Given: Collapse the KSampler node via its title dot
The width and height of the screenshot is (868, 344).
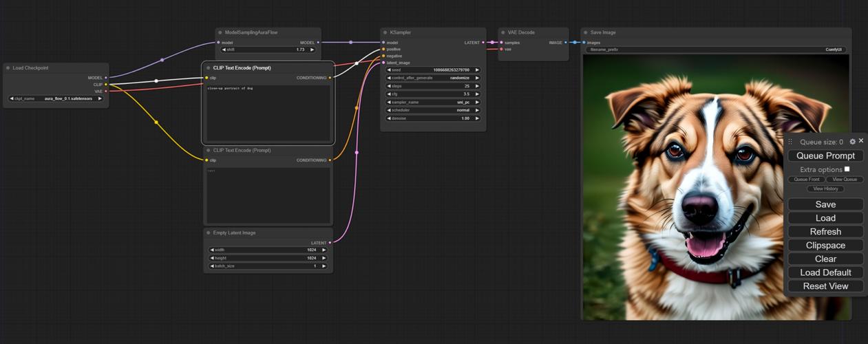Looking at the screenshot, I should pos(385,32).
